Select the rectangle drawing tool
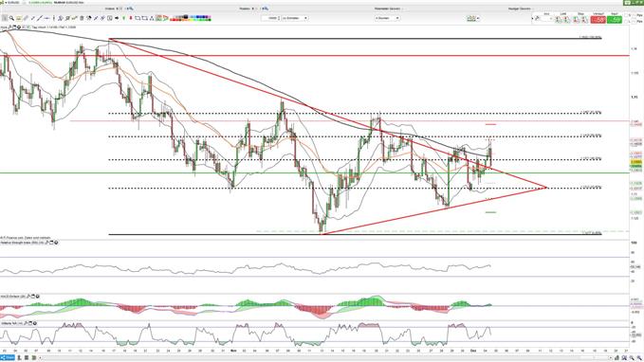The height and width of the screenshot is (362, 644). pyautogui.click(x=138, y=18)
